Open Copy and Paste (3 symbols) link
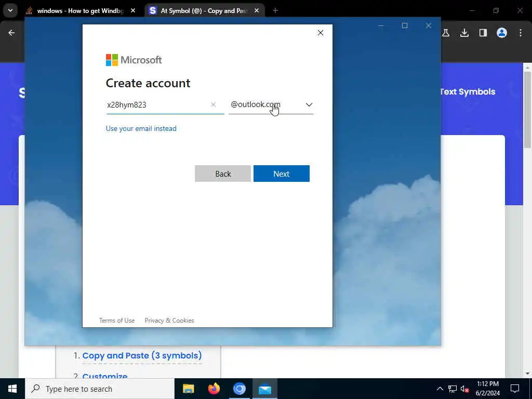 point(142,355)
